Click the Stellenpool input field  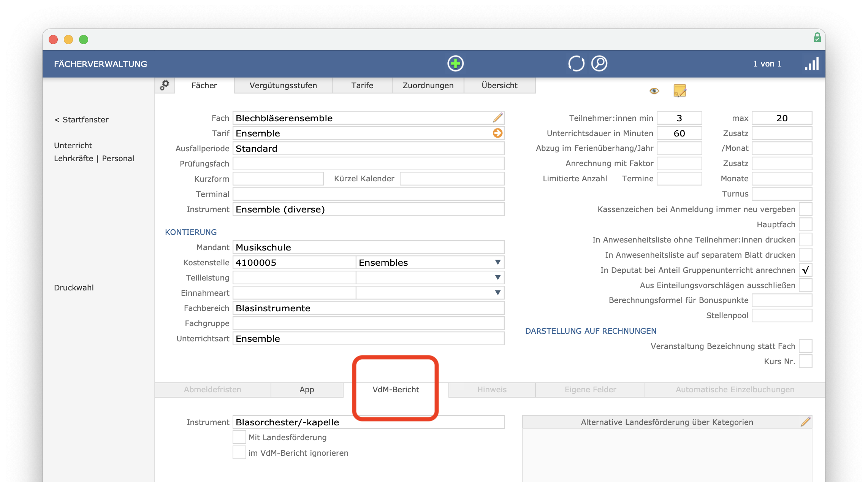782,316
